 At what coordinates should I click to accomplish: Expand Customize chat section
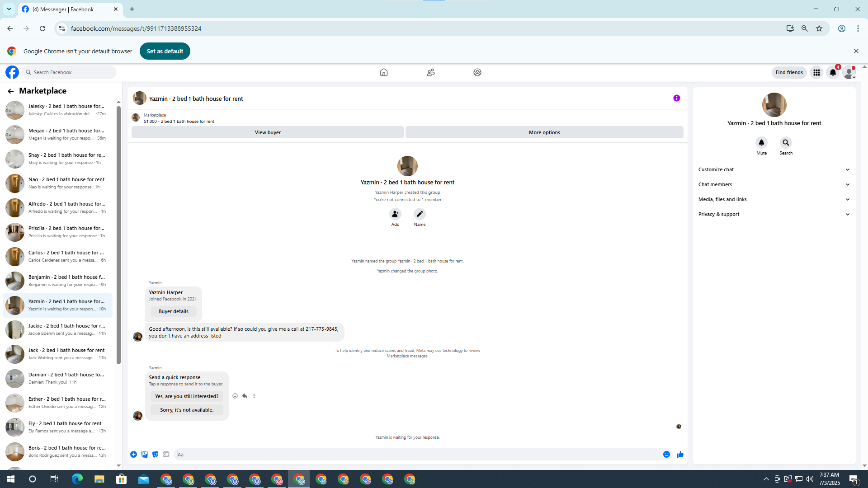pos(774,169)
